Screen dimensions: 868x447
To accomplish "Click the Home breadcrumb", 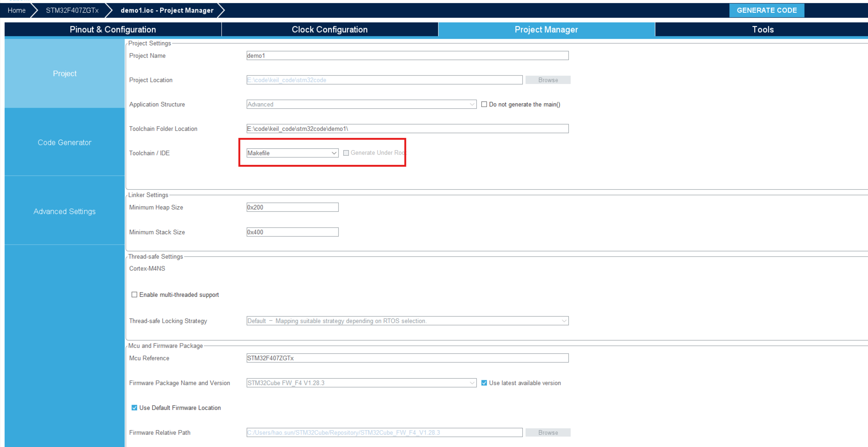I will (17, 10).
